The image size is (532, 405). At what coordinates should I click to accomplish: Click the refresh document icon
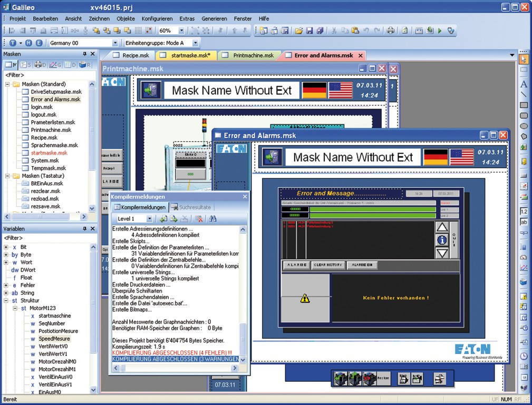pyautogui.click(x=405, y=31)
